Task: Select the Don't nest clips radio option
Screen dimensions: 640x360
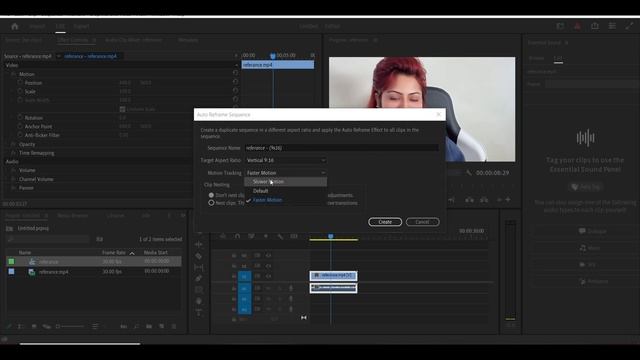Action: [211, 195]
